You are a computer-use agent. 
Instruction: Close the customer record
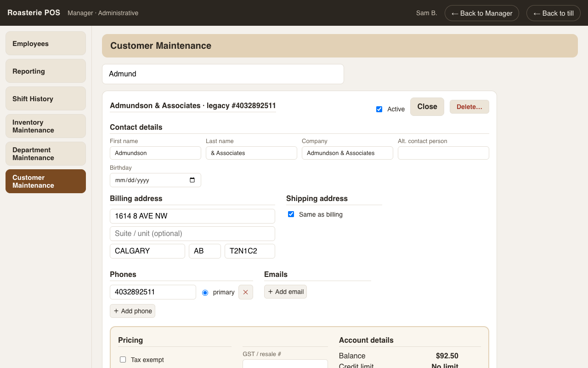pos(427,107)
